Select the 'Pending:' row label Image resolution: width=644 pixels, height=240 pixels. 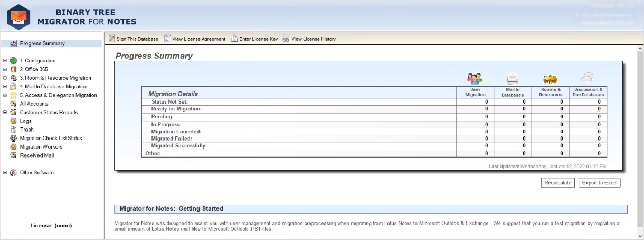coord(162,116)
